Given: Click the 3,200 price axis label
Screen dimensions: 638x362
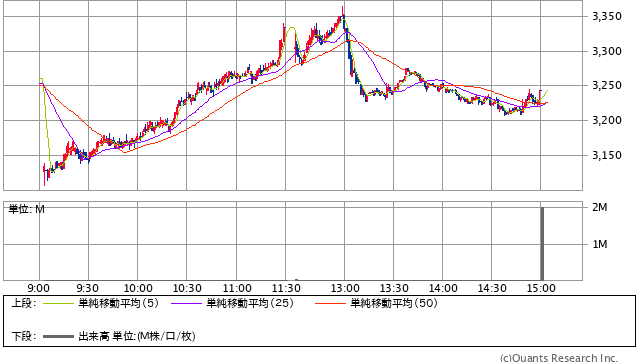Looking at the screenshot, I should (607, 120).
